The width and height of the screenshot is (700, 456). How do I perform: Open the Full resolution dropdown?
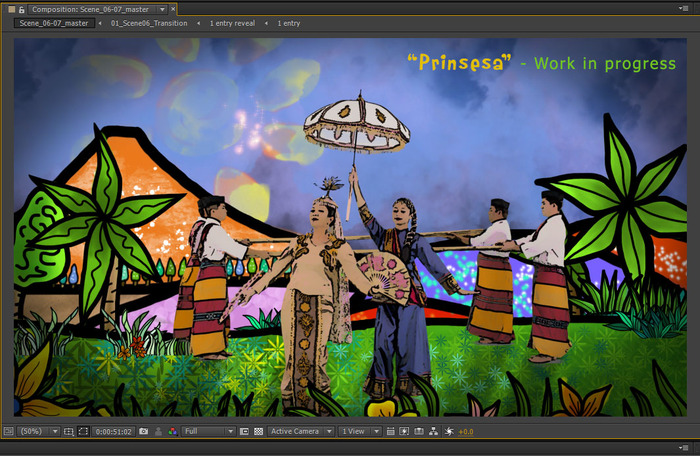pos(208,431)
